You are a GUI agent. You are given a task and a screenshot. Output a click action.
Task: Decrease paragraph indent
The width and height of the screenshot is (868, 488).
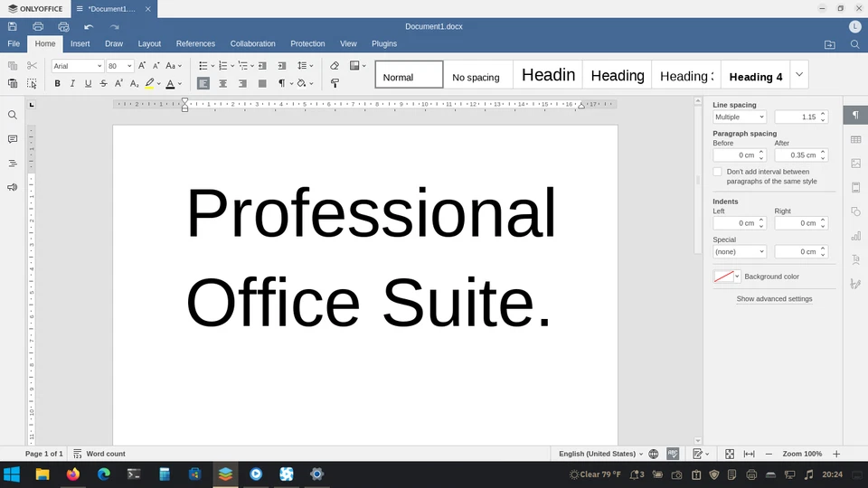click(262, 66)
